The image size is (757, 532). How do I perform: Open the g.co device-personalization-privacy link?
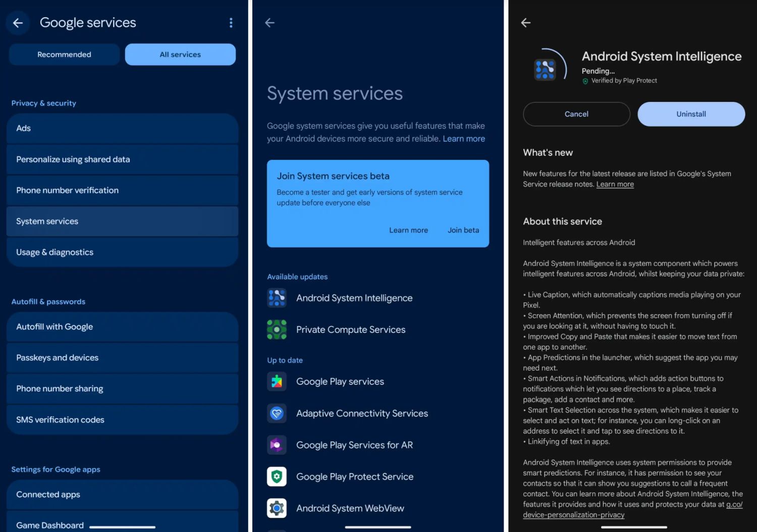point(574,515)
